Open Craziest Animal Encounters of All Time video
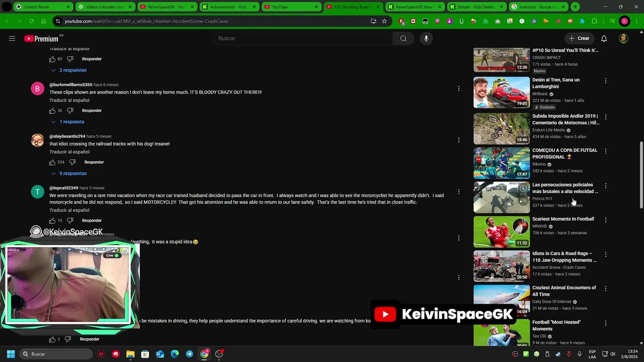This screenshot has height=362, width=644. click(564, 291)
